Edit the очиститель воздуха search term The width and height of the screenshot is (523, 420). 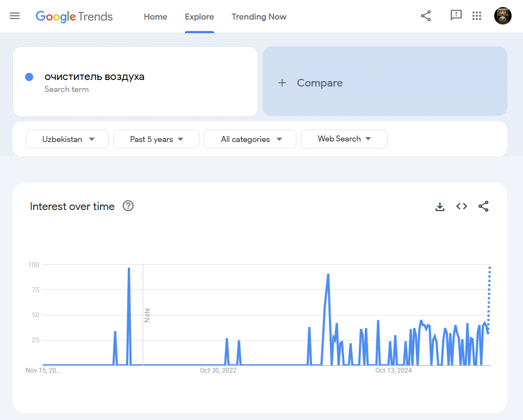(95, 77)
